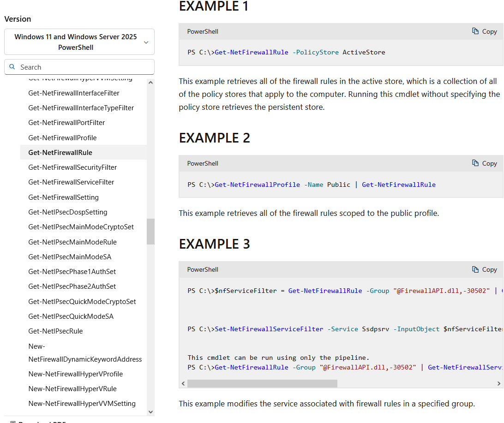Click Example 3 code scroll-left arrow

click(x=183, y=383)
